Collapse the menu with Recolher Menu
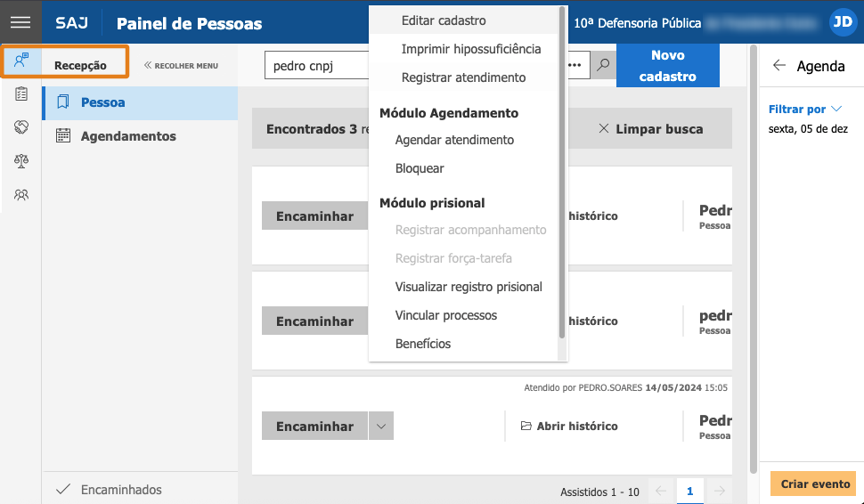Viewport: 864px width, 504px height. 181,66
